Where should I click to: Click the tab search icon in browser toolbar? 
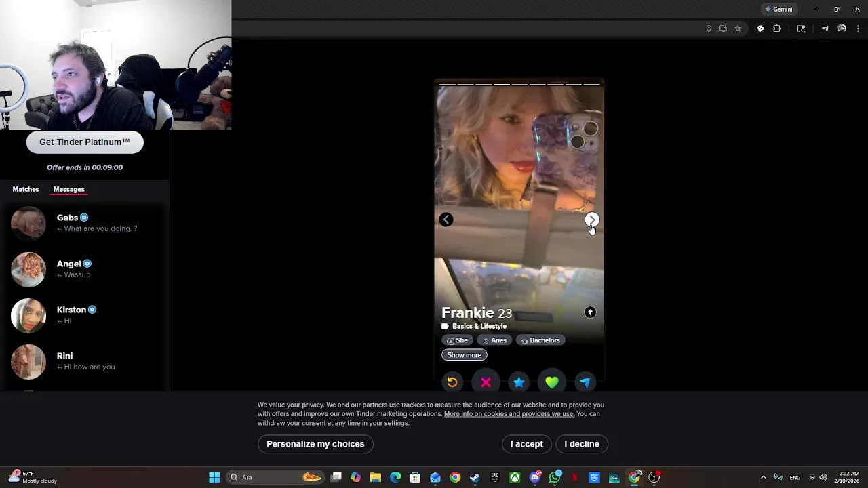pyautogui.click(x=801, y=28)
